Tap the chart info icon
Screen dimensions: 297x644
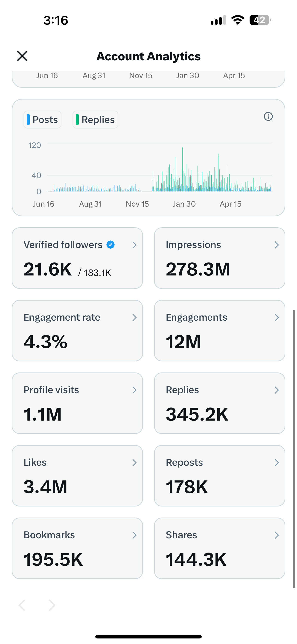click(x=268, y=117)
